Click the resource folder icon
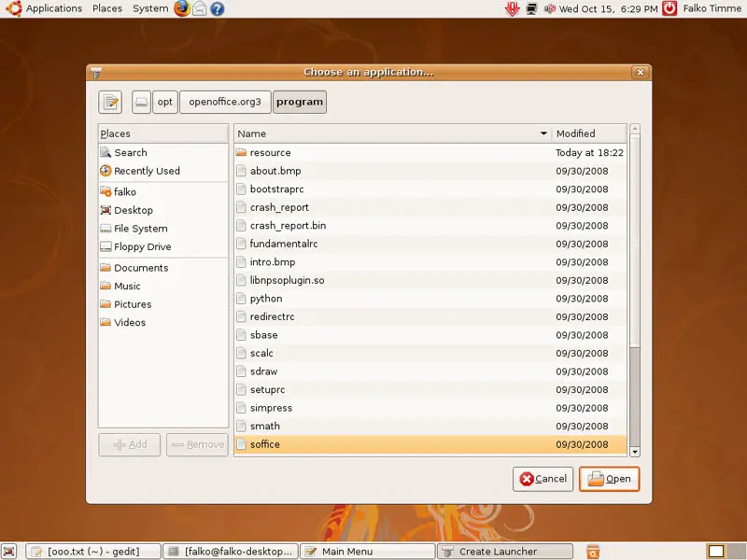The width and height of the screenshot is (747, 560). point(241,152)
